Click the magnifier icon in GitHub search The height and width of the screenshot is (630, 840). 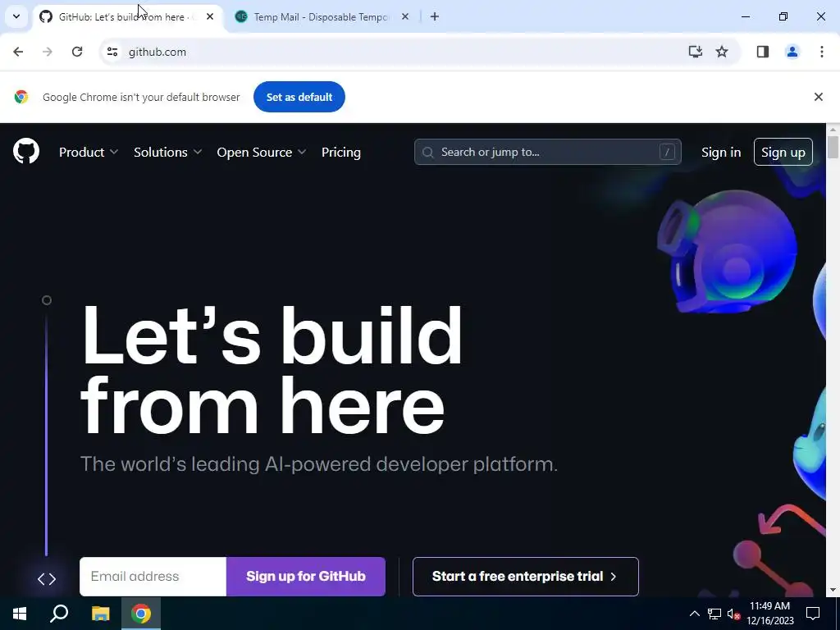427,153
